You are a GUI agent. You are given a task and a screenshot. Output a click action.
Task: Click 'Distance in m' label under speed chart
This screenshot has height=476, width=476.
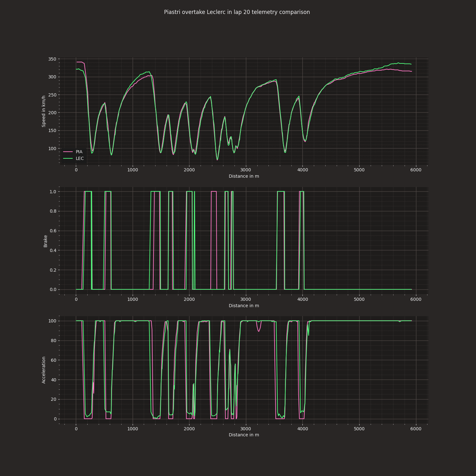click(x=244, y=176)
